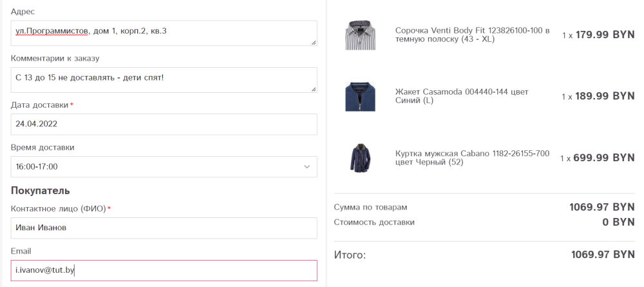Open Куртка мужская Cabano product link

[472, 158]
